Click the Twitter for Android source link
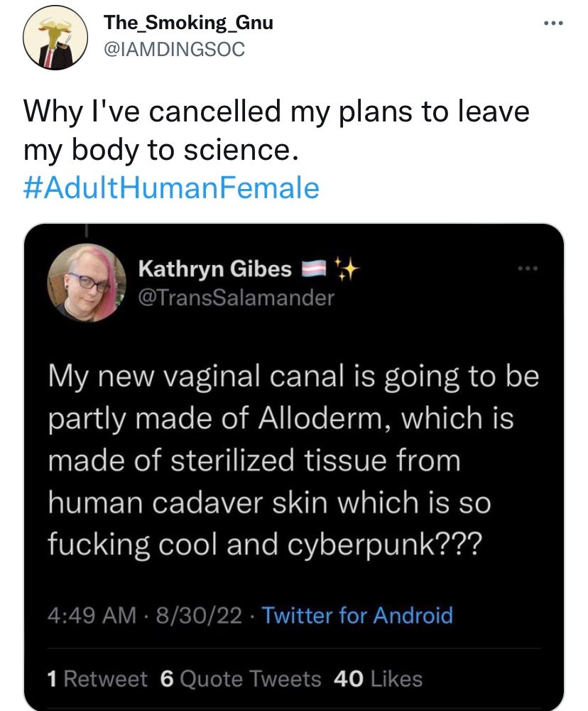The height and width of the screenshot is (711, 588). [357, 614]
